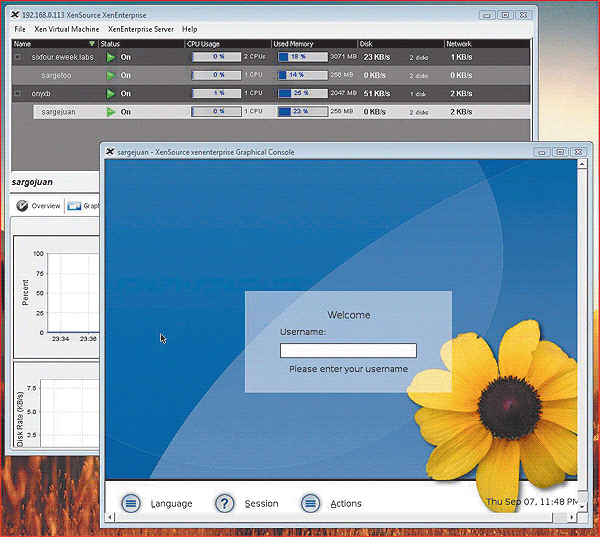Click green play icon for sbfour.eweek.labs
This screenshot has width=600, height=537.
pyautogui.click(x=111, y=57)
